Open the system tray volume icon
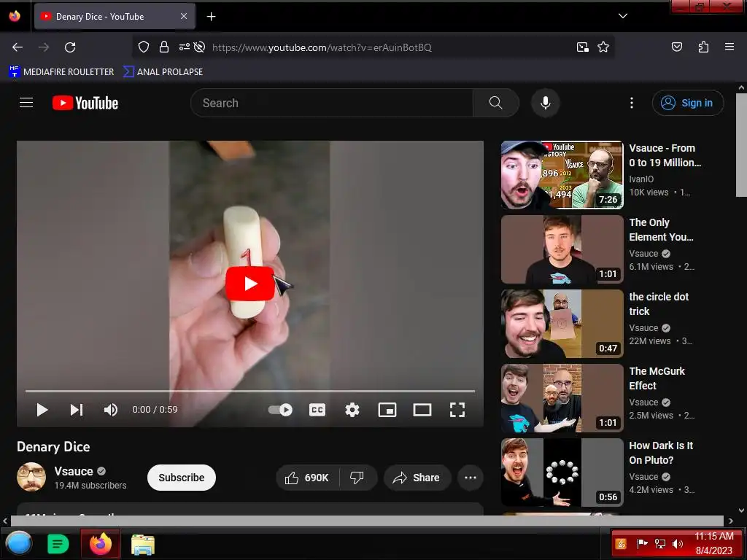Viewport: 747px width, 560px height. [x=677, y=544]
